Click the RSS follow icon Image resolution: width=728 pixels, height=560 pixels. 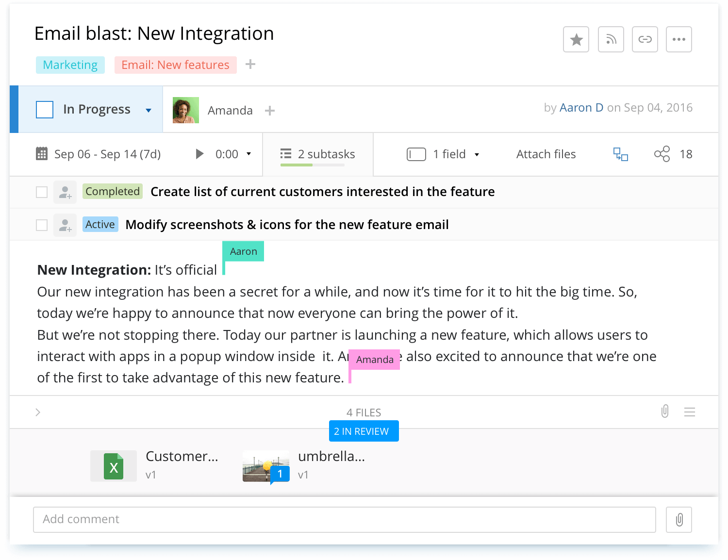pyautogui.click(x=611, y=39)
